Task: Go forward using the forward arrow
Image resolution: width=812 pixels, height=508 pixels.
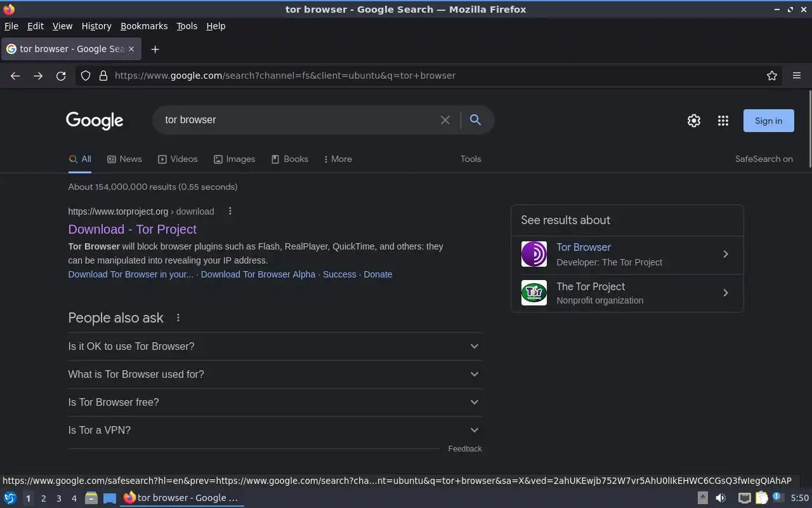Action: click(38, 76)
